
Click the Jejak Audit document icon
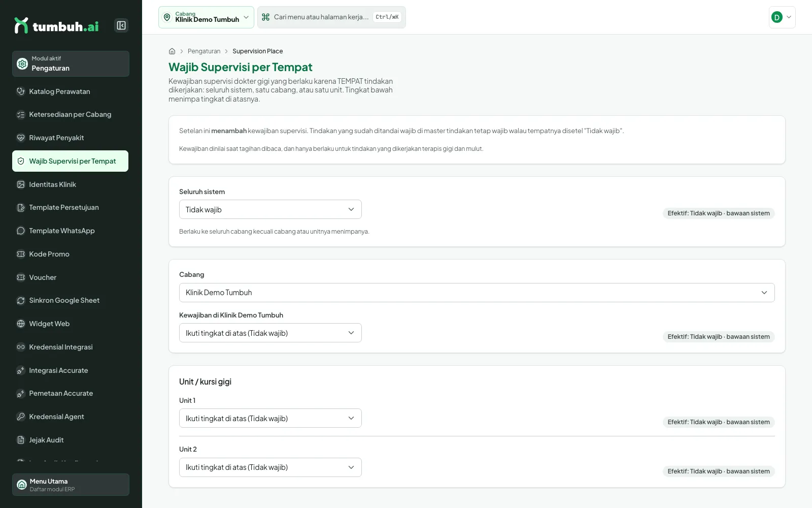click(21, 440)
